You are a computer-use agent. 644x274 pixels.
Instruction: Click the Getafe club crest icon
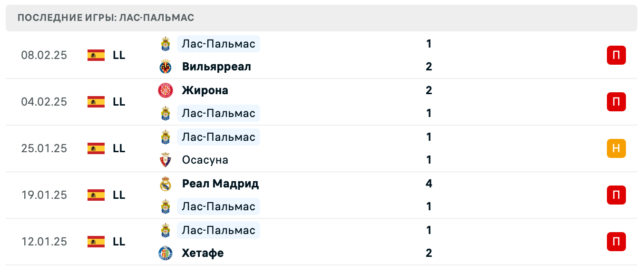166,253
